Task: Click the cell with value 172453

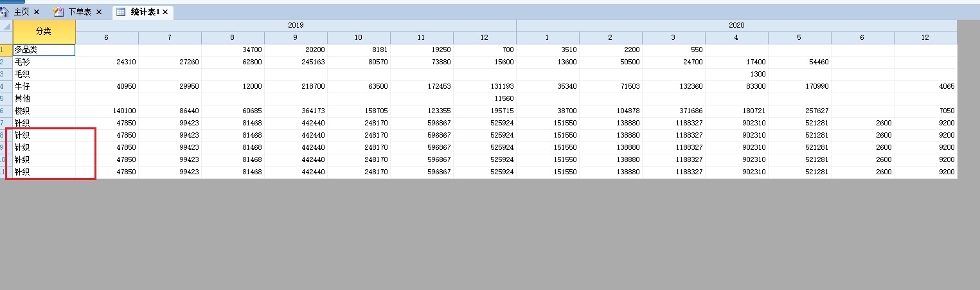Action: click(x=422, y=86)
